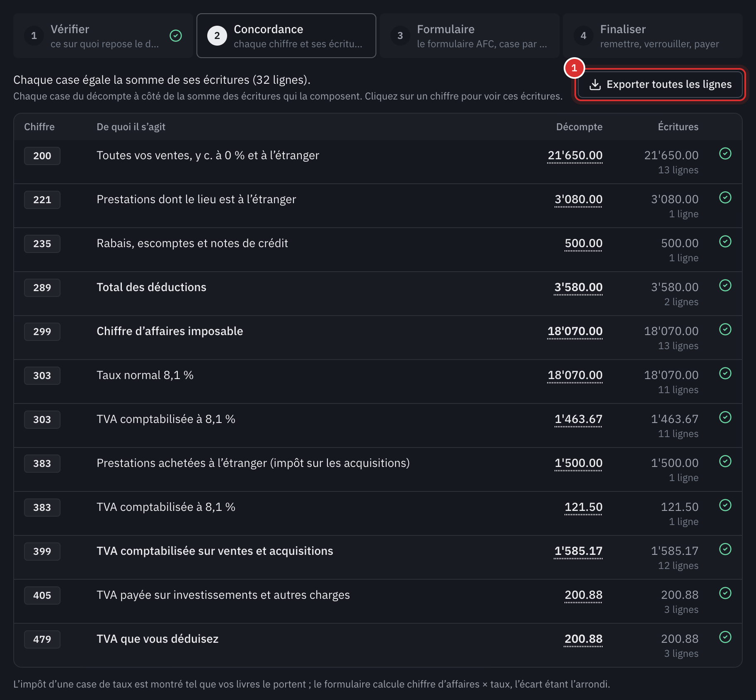756x700 pixels.
Task: Open the Finaliser step tab
Action: click(653, 36)
